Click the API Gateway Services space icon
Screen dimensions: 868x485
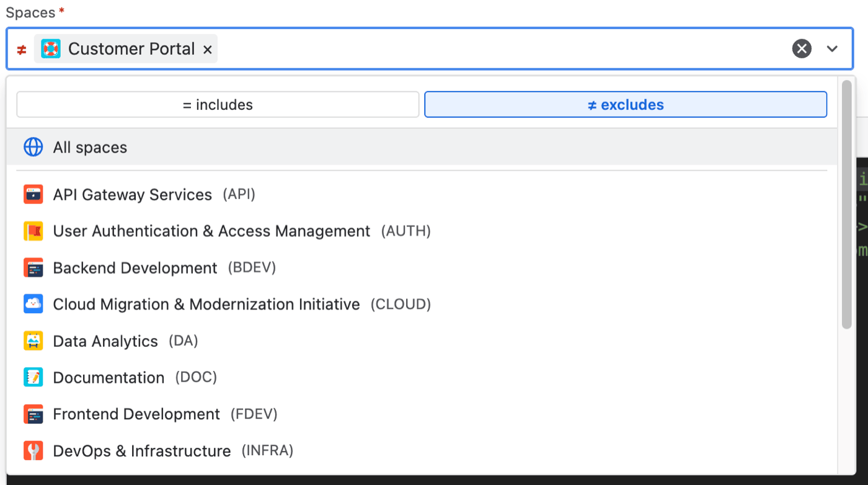click(33, 194)
